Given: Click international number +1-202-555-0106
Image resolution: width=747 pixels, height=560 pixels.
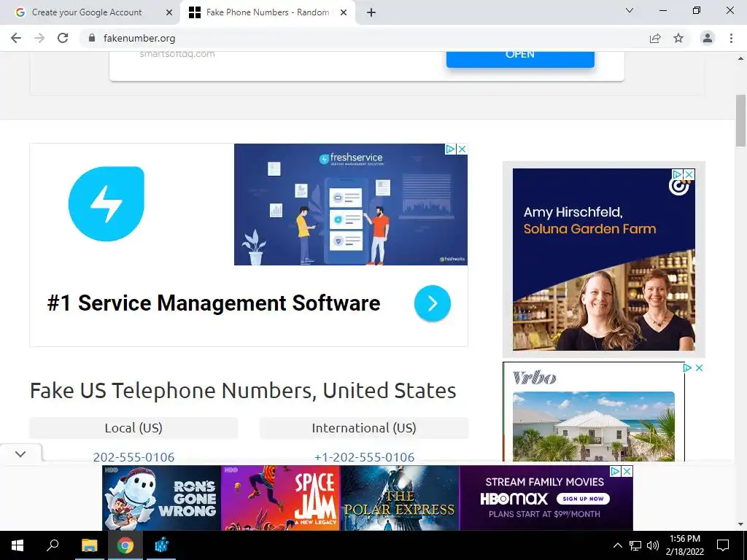Looking at the screenshot, I should [x=364, y=456].
